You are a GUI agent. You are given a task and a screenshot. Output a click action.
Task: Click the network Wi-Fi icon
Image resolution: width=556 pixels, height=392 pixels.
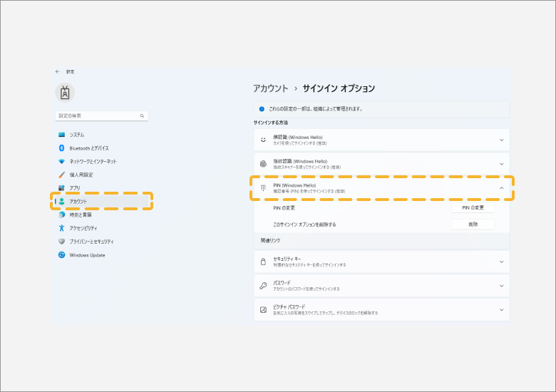(x=62, y=161)
